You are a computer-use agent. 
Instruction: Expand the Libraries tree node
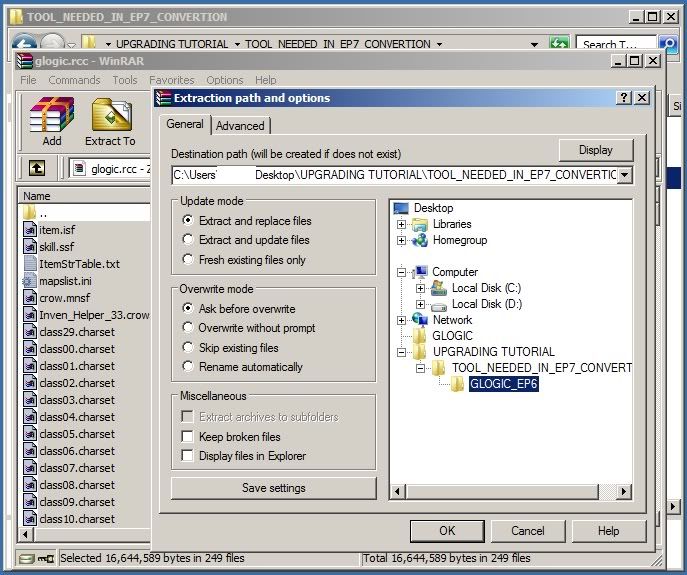tap(402, 224)
